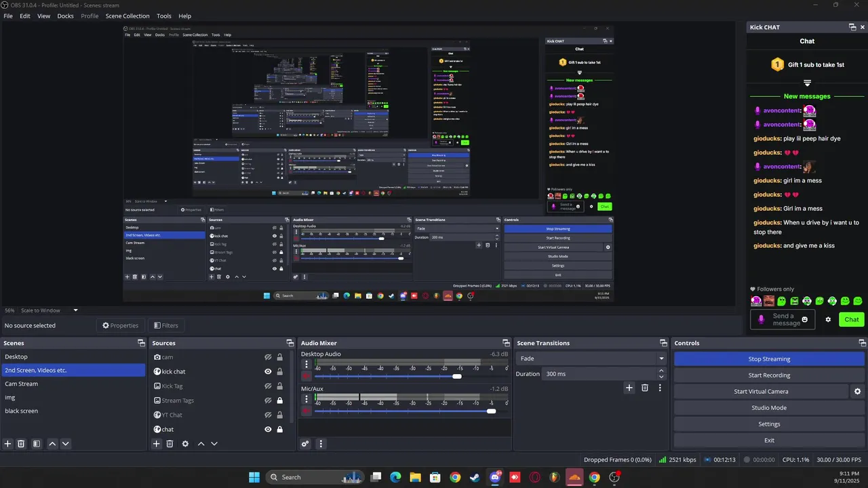
Task: Open the File menu
Action: point(8,16)
